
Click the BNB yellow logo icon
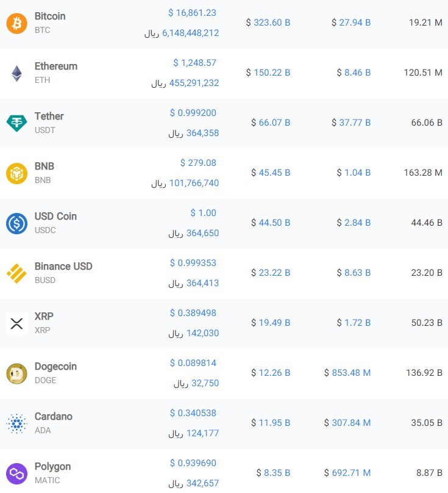(x=16, y=173)
